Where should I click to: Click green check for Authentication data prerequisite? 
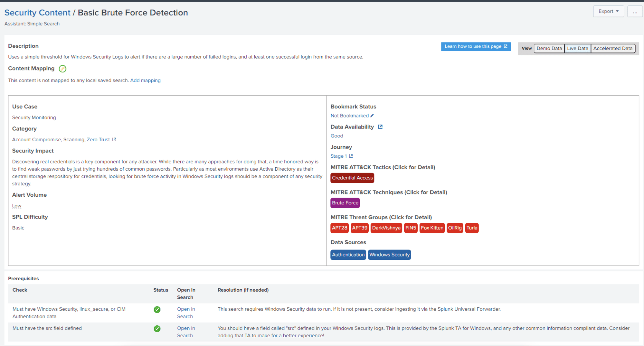(157, 309)
